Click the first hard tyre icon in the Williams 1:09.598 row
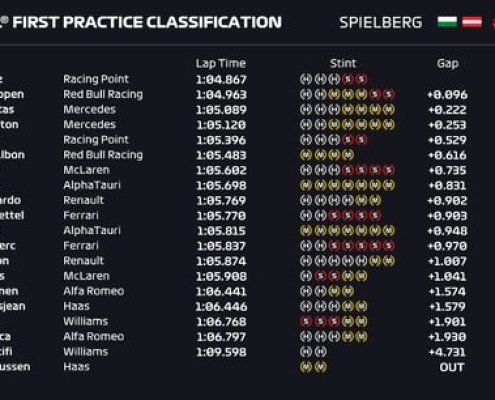 click(x=306, y=352)
